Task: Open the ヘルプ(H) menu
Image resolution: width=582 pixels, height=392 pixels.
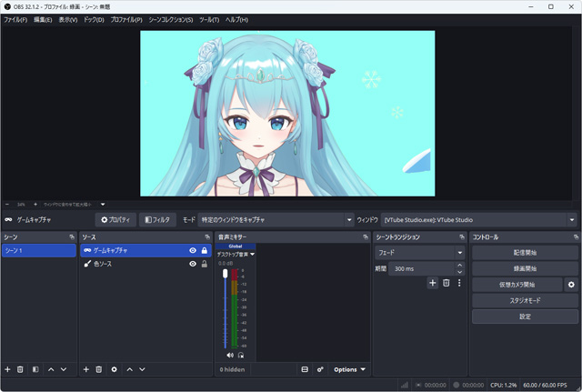Action: tap(236, 20)
